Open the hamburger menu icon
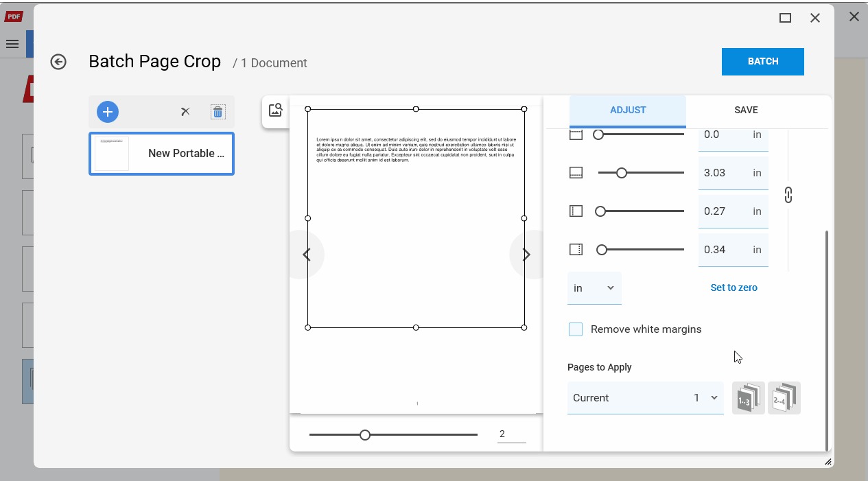Viewport: 868px width, 481px height. (12, 44)
